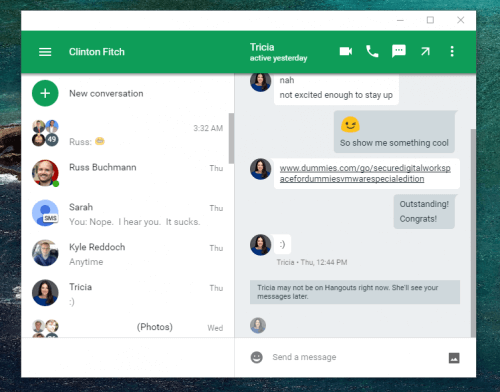Click the 'So show me something cool' message
This screenshot has width=500, height=392.
pyautogui.click(x=394, y=143)
